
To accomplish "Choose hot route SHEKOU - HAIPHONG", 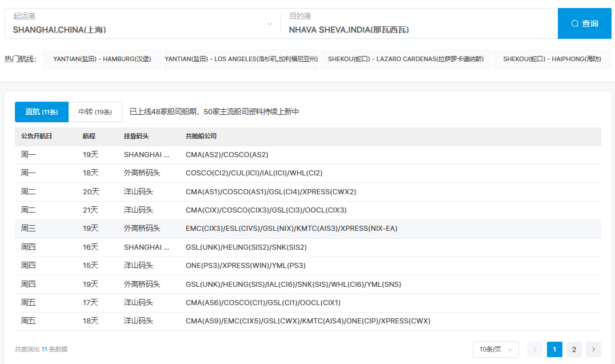I will [x=552, y=59].
